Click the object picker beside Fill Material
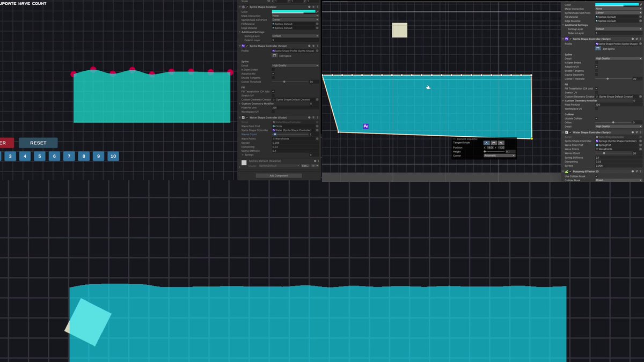The height and width of the screenshot is (362, 644). point(317,23)
